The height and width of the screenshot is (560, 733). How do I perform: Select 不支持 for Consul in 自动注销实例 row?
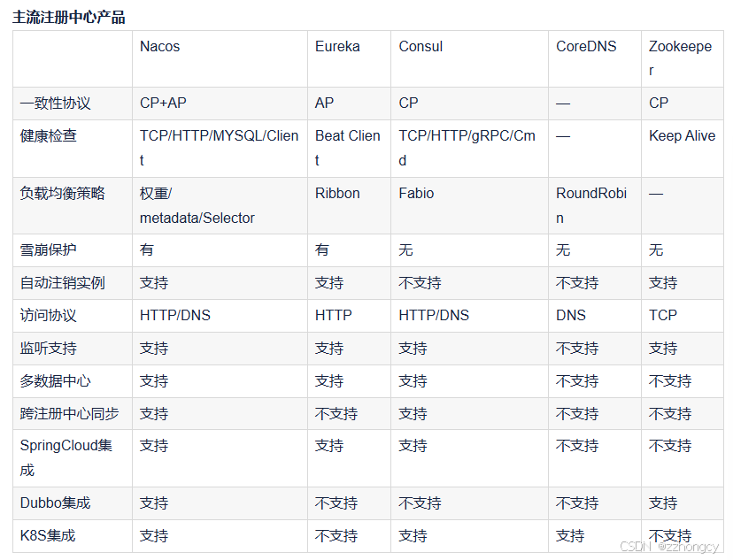[420, 282]
